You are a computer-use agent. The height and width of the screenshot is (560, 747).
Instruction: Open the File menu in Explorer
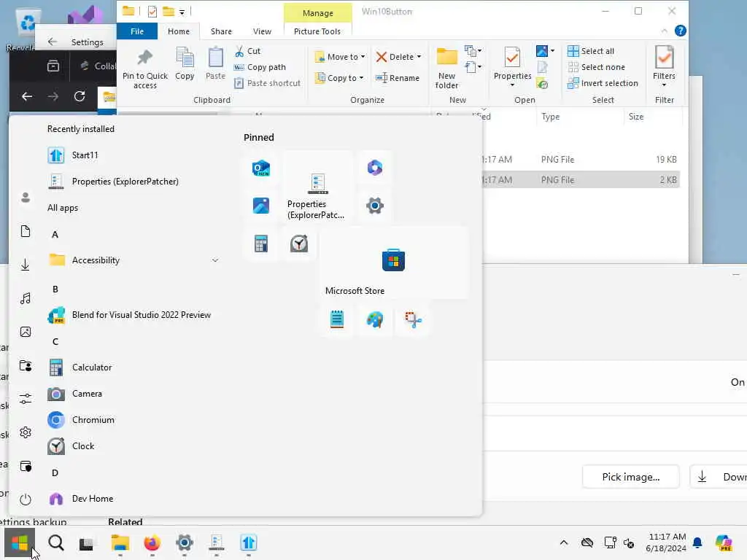coord(137,31)
